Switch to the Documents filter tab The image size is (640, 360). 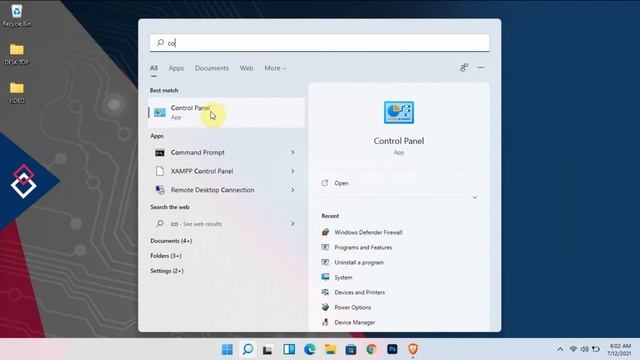click(x=212, y=68)
